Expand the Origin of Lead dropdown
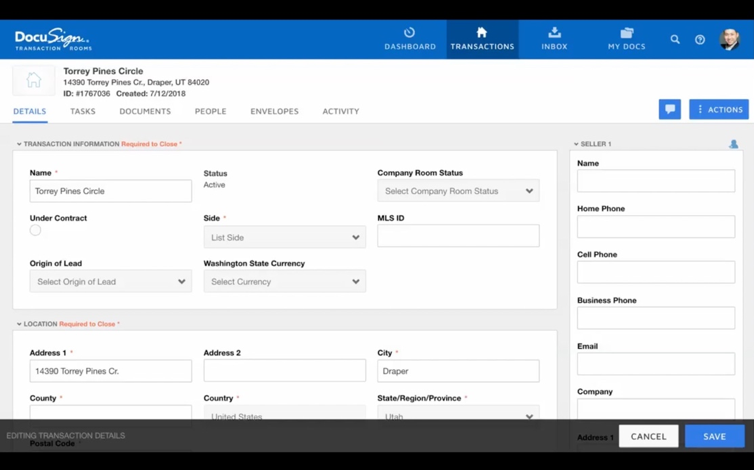 click(x=110, y=282)
